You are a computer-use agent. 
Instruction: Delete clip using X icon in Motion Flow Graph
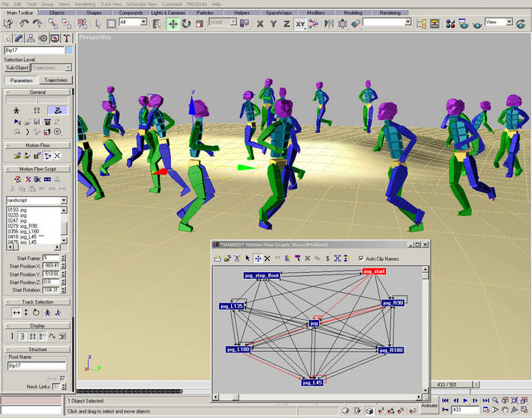pos(268,258)
